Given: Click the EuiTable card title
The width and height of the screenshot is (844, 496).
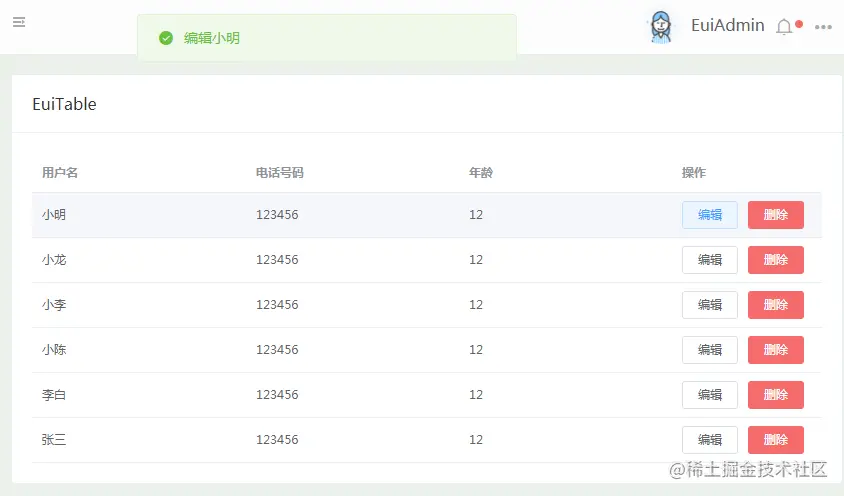Looking at the screenshot, I should (x=65, y=104).
